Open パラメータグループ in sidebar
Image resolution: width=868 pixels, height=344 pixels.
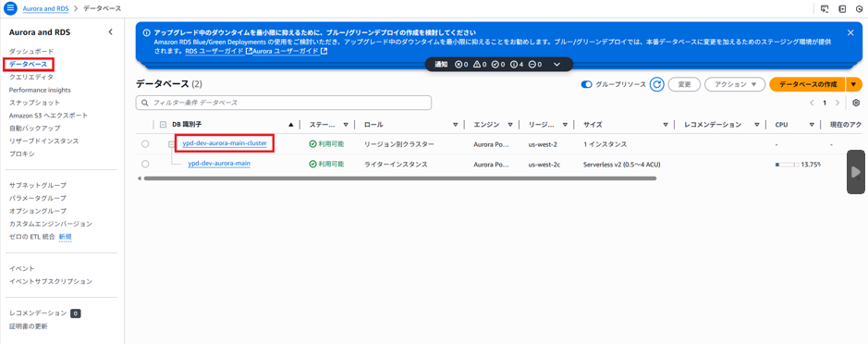38,198
